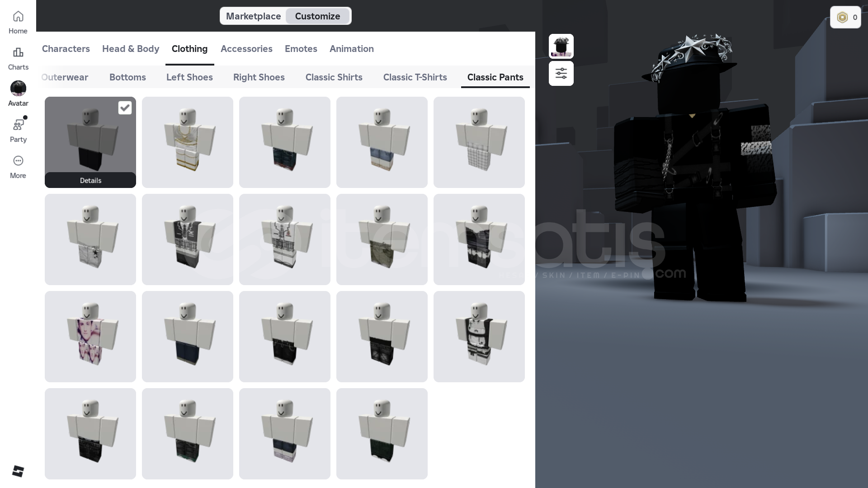The height and width of the screenshot is (488, 868).
Task: Uncheck the equipped black pants checkbox
Action: [125, 108]
